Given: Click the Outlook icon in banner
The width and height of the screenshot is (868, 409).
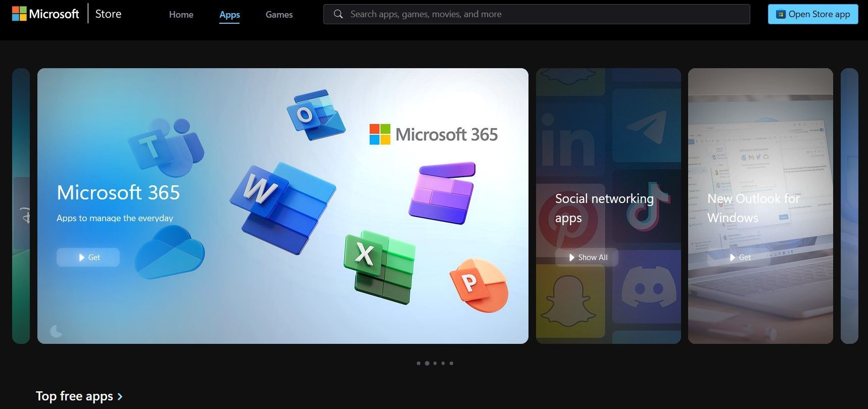Looking at the screenshot, I should tap(315, 115).
